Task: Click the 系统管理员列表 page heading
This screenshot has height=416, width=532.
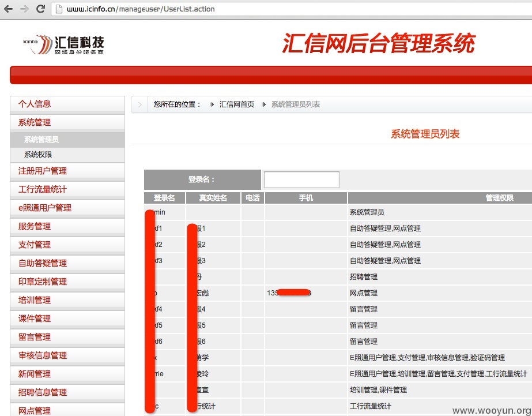Action: [425, 134]
